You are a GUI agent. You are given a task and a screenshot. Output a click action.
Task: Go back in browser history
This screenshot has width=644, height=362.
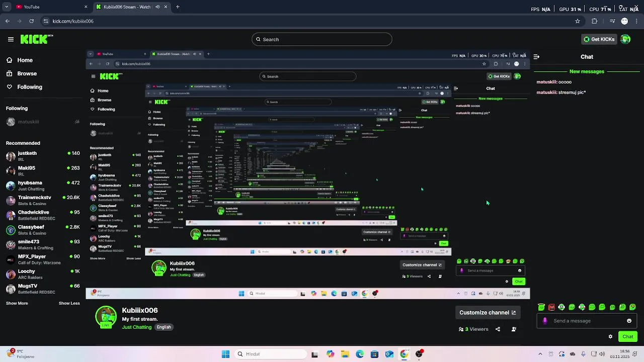point(7,21)
